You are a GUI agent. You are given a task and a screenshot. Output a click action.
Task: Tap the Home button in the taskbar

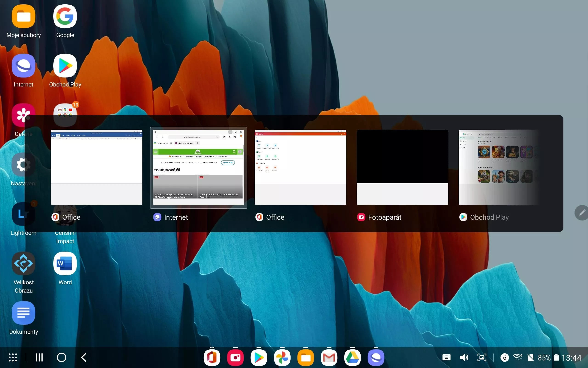point(62,357)
